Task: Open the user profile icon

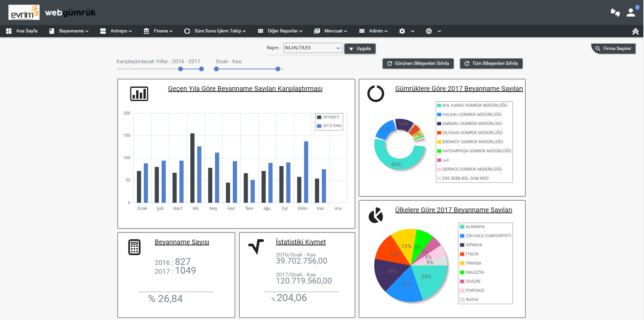Action: [x=630, y=13]
